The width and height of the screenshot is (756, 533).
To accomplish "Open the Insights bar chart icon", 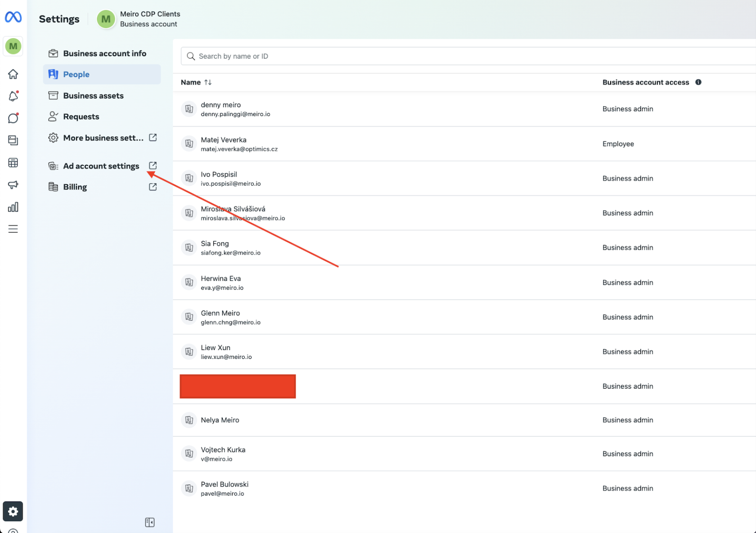I will tap(13, 207).
